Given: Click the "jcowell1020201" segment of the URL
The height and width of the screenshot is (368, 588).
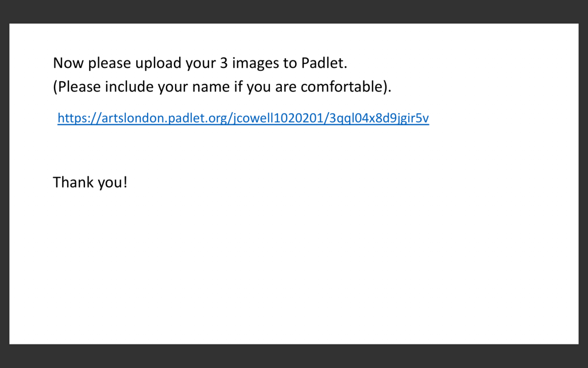Looking at the screenshot, I should point(279,118).
